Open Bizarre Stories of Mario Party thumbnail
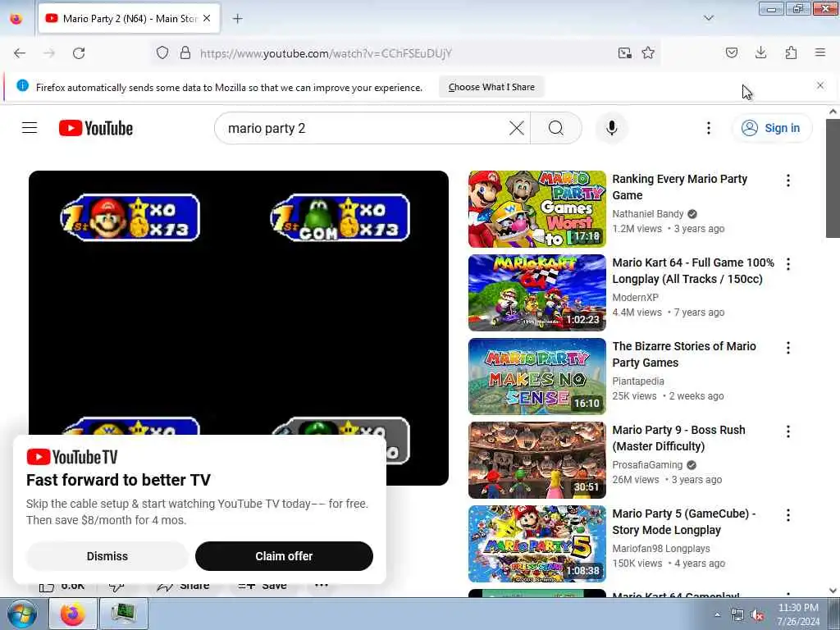840x630 pixels. (x=536, y=376)
